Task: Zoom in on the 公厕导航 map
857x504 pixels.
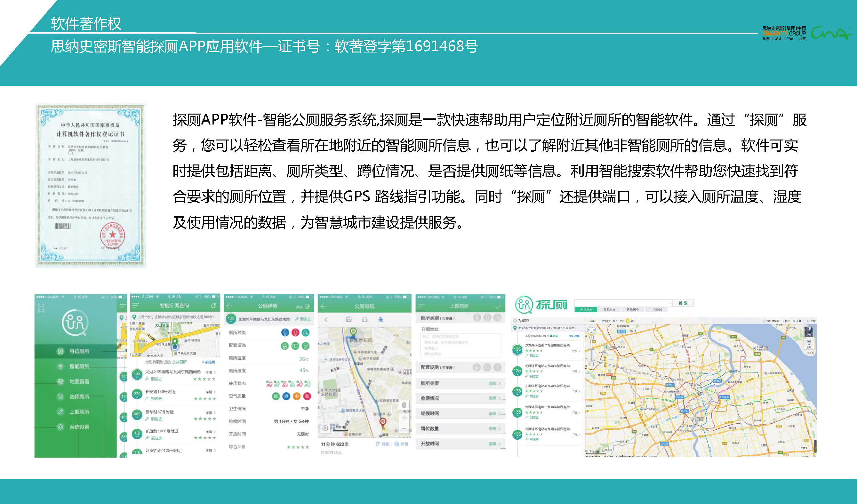Action: point(404,418)
